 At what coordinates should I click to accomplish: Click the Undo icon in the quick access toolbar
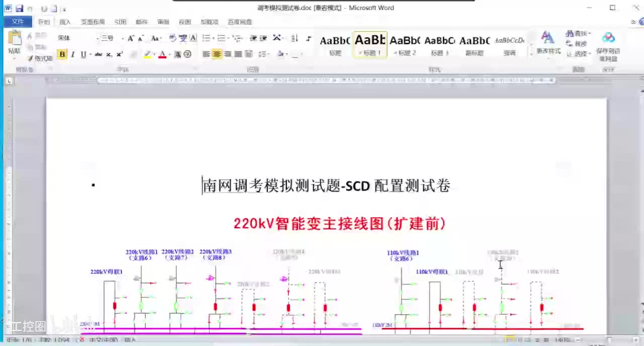pyautogui.click(x=30, y=9)
